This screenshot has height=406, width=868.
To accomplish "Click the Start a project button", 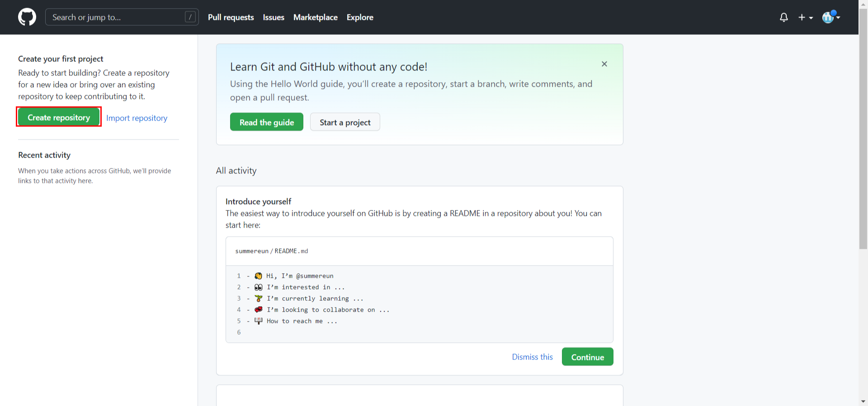I will click(345, 122).
